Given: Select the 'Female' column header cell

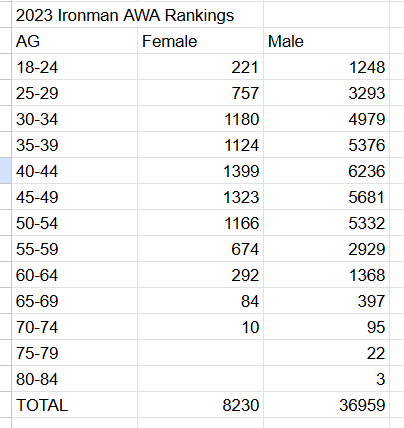Looking at the screenshot, I should [x=200, y=41].
